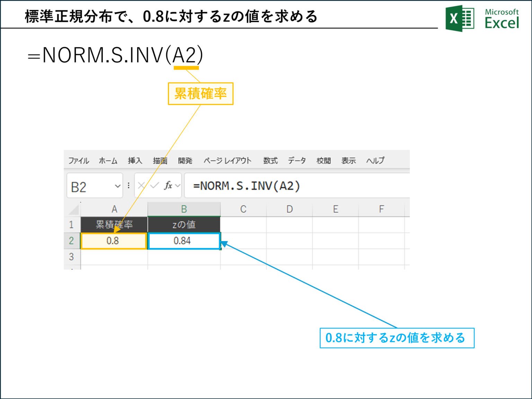The height and width of the screenshot is (399, 532).
Task: Click the blue 0.8に対するzの値を求める callout
Action: click(397, 338)
